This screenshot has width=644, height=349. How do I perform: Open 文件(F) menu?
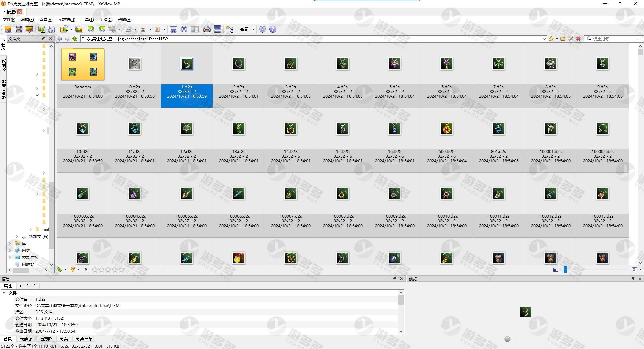pyautogui.click(x=9, y=20)
